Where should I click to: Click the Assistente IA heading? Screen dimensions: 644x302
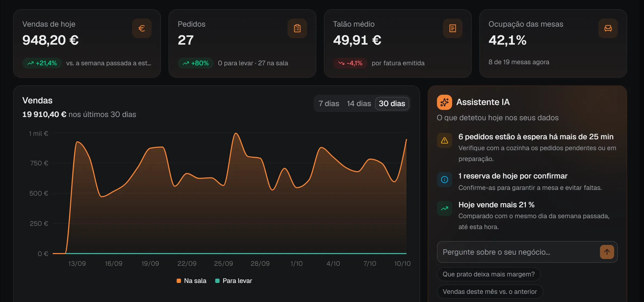pos(483,102)
